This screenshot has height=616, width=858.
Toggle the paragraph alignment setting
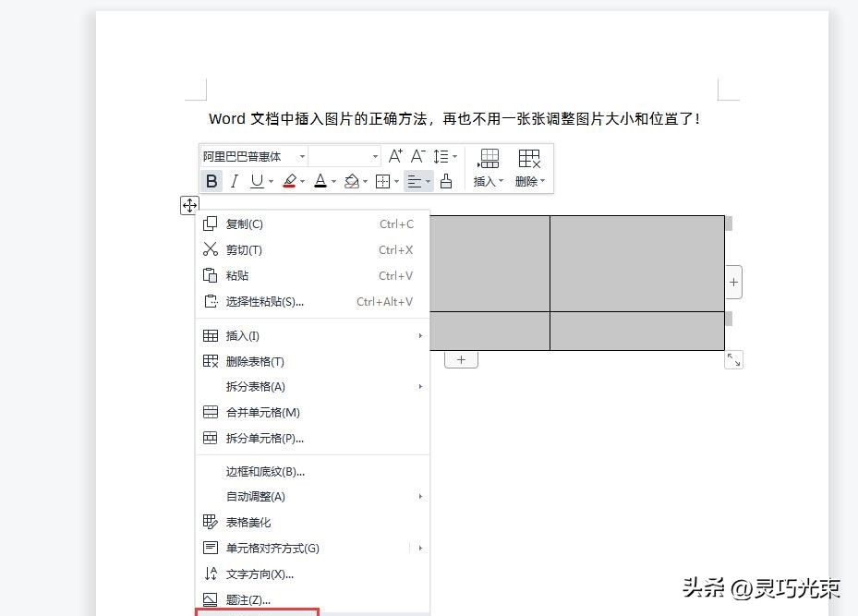[x=416, y=181]
